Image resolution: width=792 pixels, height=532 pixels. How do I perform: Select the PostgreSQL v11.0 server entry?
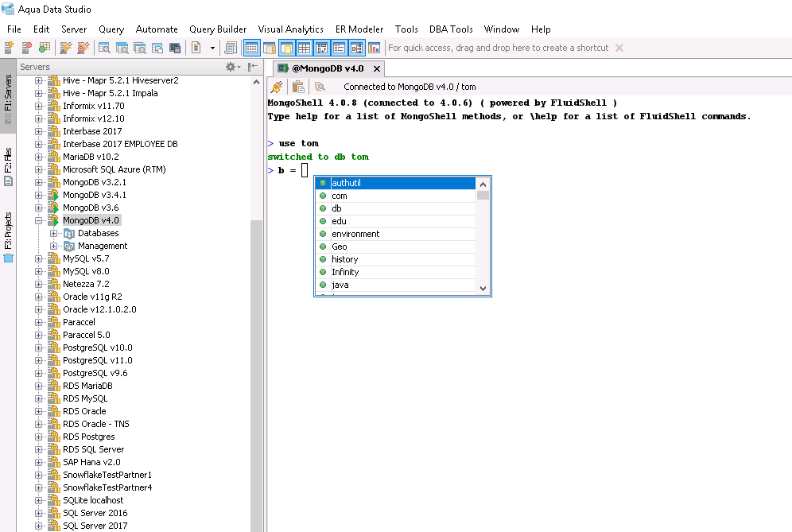coord(97,360)
